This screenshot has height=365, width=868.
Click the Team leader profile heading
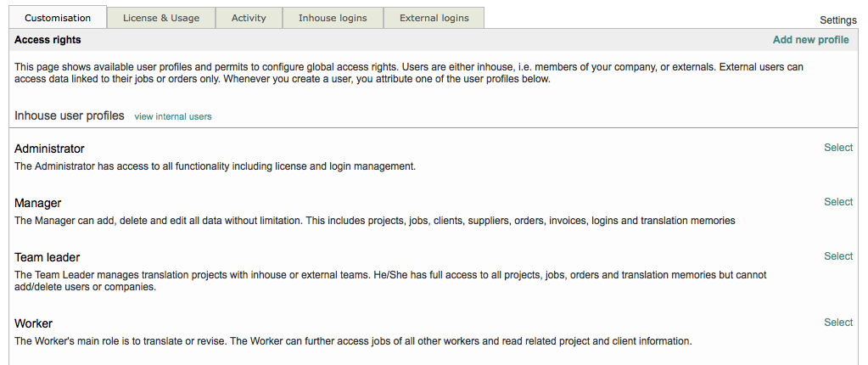pyautogui.click(x=48, y=257)
